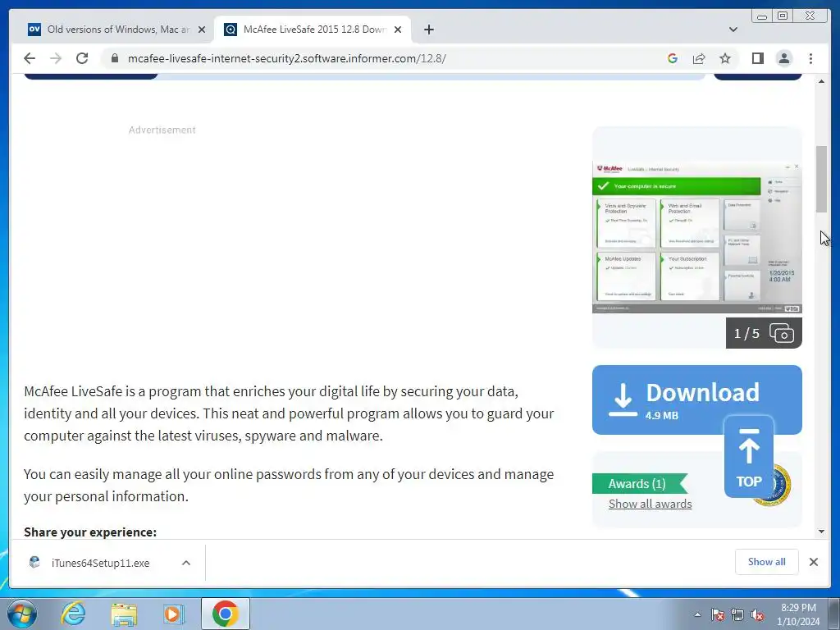
Task: Jump to top with TOP button
Action: click(x=748, y=456)
